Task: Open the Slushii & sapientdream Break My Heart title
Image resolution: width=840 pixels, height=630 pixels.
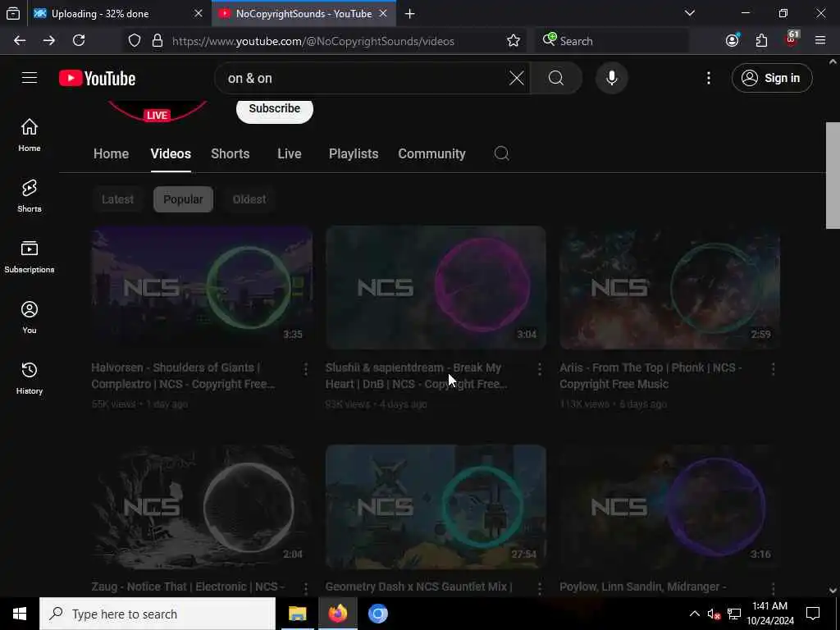Action: [x=416, y=376]
